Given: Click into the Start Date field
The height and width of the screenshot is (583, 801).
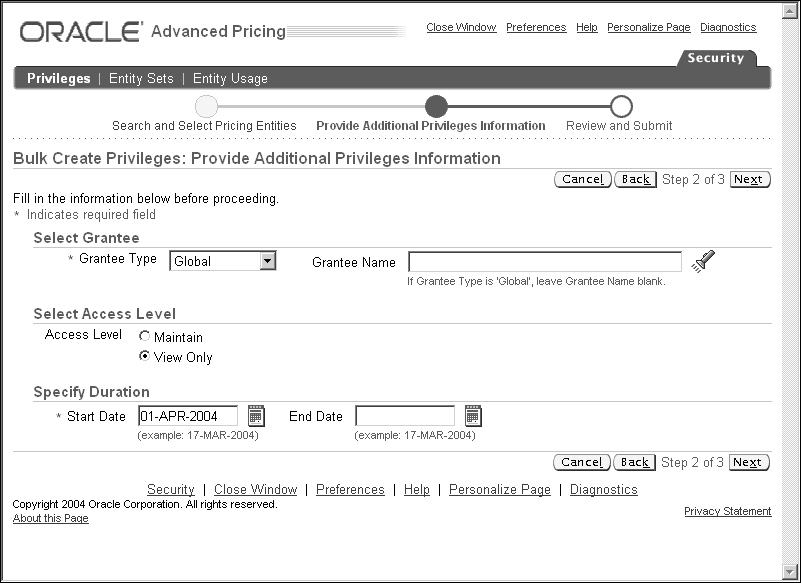Looking at the screenshot, I should click(x=187, y=416).
